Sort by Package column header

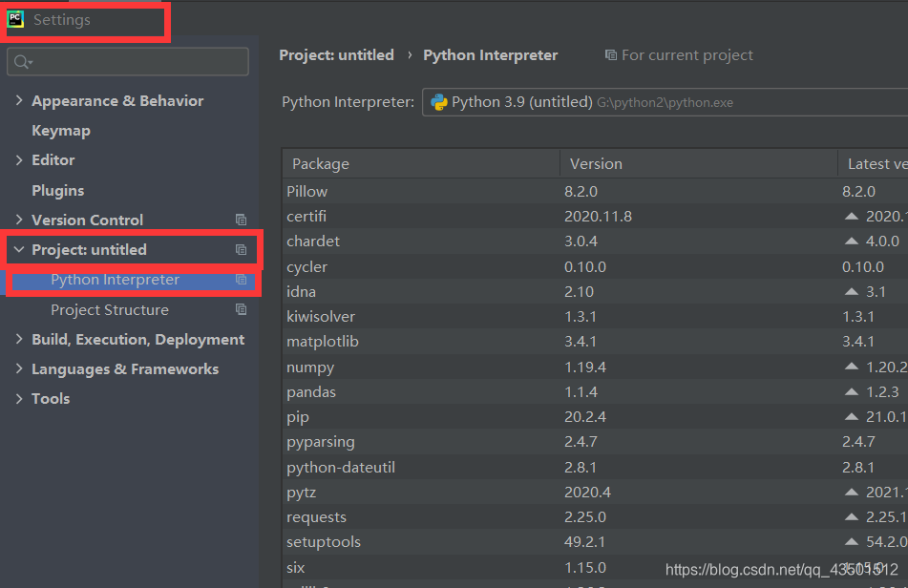coord(421,164)
